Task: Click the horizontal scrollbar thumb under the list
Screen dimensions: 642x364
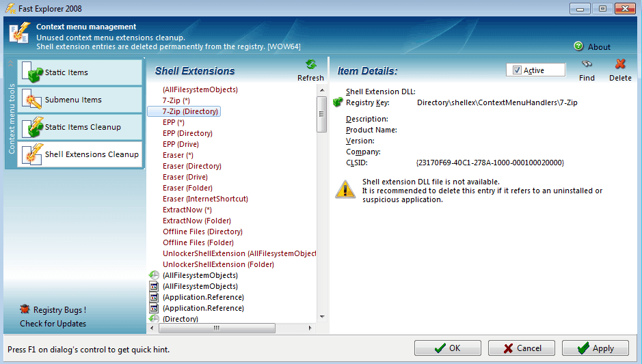Action: [217, 328]
